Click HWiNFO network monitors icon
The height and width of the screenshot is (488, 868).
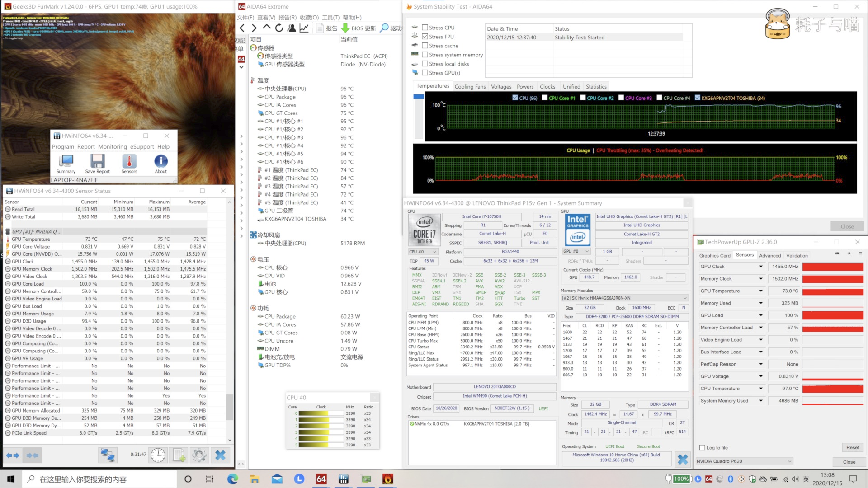(108, 455)
